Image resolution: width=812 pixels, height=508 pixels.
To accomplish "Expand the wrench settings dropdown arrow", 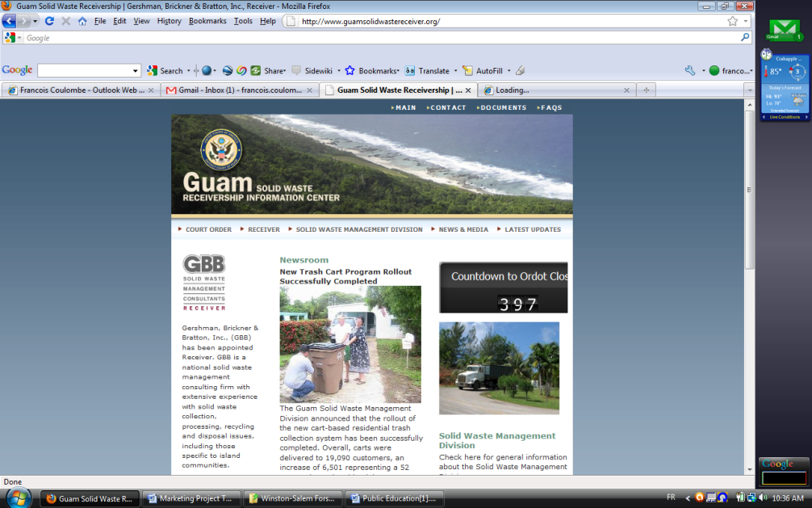I will pyautogui.click(x=703, y=70).
